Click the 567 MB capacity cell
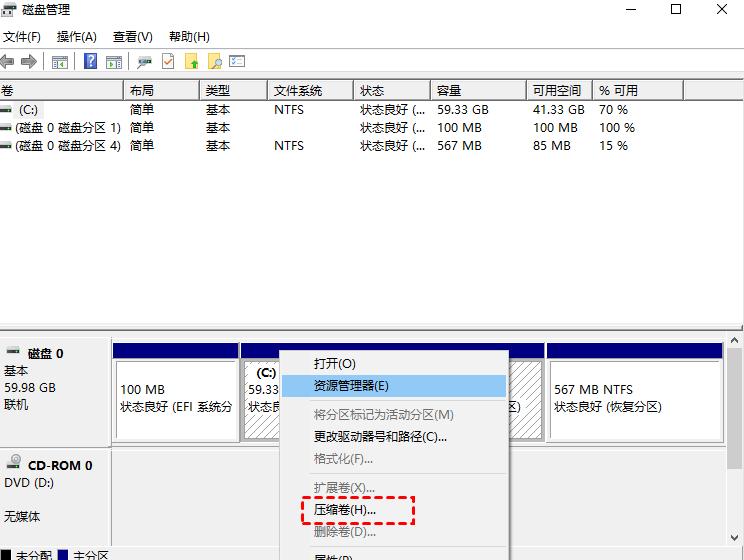 pos(459,146)
